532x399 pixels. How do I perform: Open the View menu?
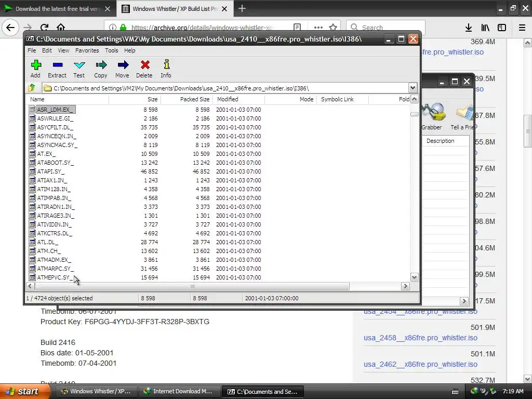(x=63, y=50)
